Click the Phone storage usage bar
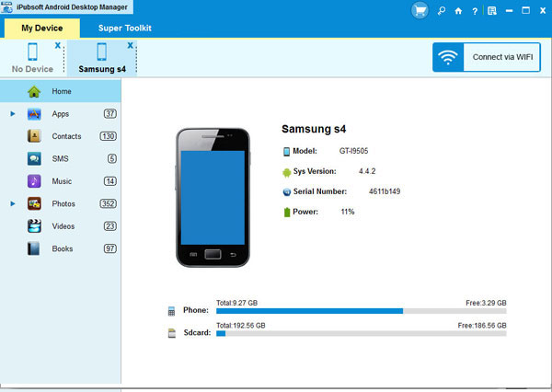The height and width of the screenshot is (392, 552). 362,311
